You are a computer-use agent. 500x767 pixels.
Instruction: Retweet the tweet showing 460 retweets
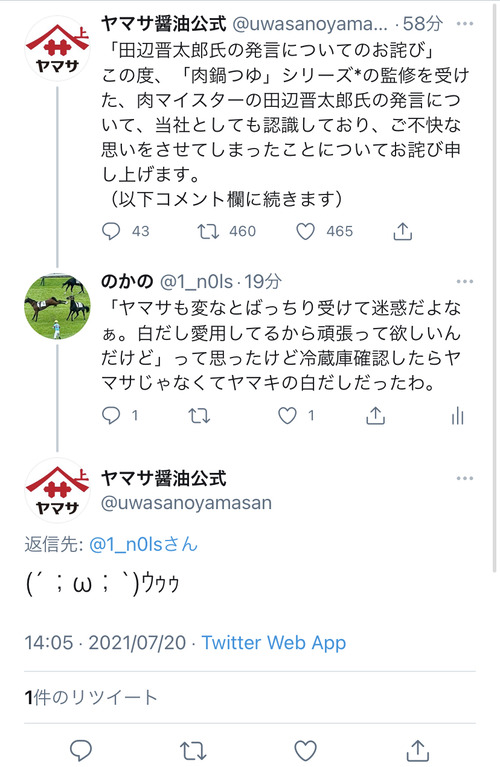click(208, 231)
